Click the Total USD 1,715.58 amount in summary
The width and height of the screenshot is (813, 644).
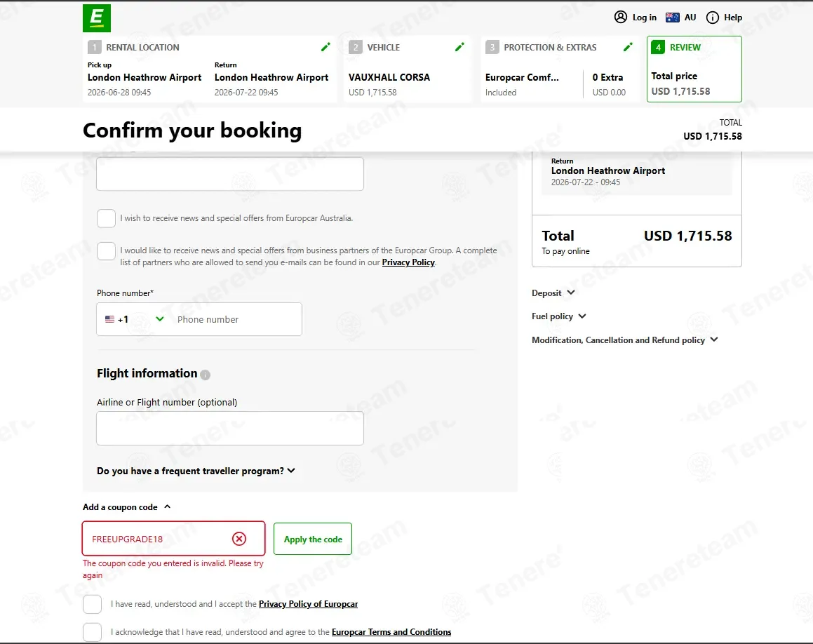point(688,236)
